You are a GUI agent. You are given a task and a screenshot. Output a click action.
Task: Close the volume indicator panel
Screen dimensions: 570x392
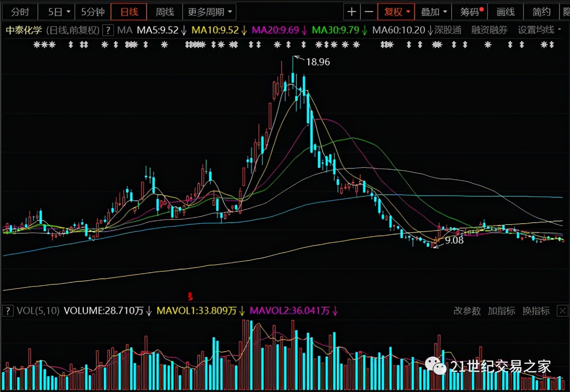coord(562,311)
